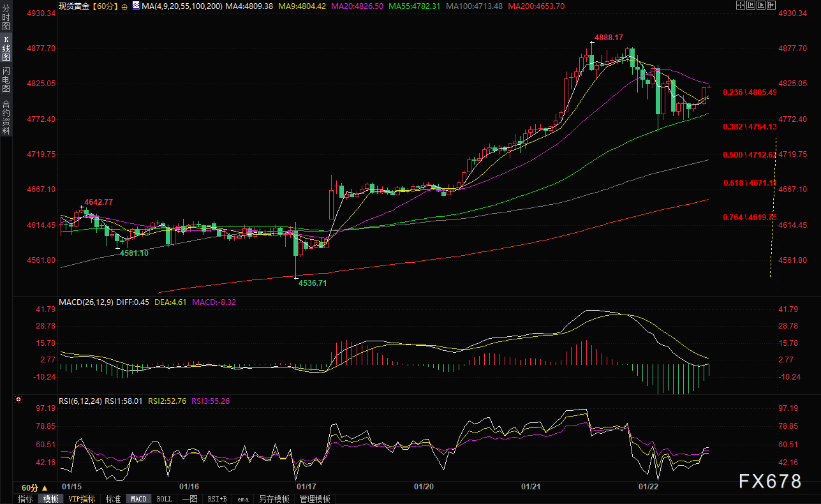Select the 模板 tab in the bottom bar
821x504 pixels.
tap(50, 499)
